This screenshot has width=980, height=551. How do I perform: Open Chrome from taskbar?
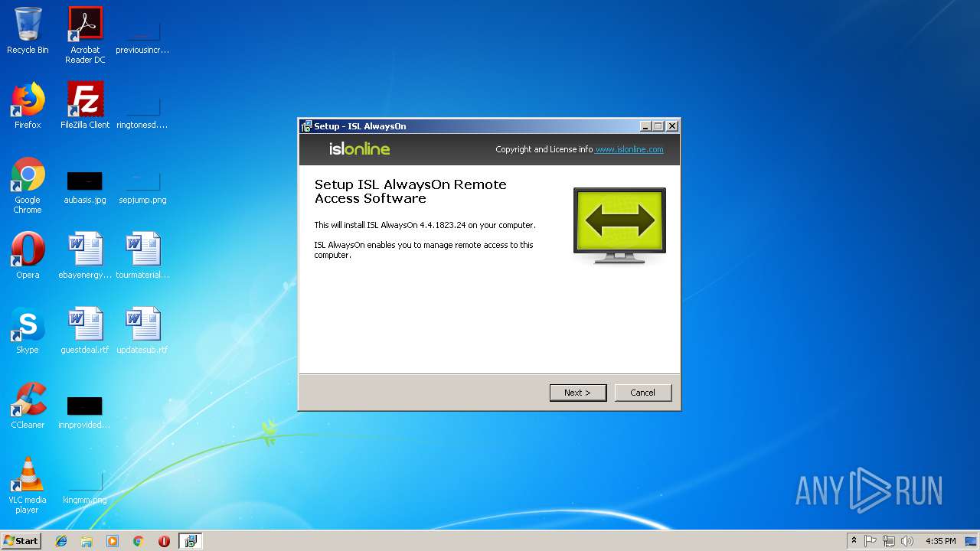[139, 541]
